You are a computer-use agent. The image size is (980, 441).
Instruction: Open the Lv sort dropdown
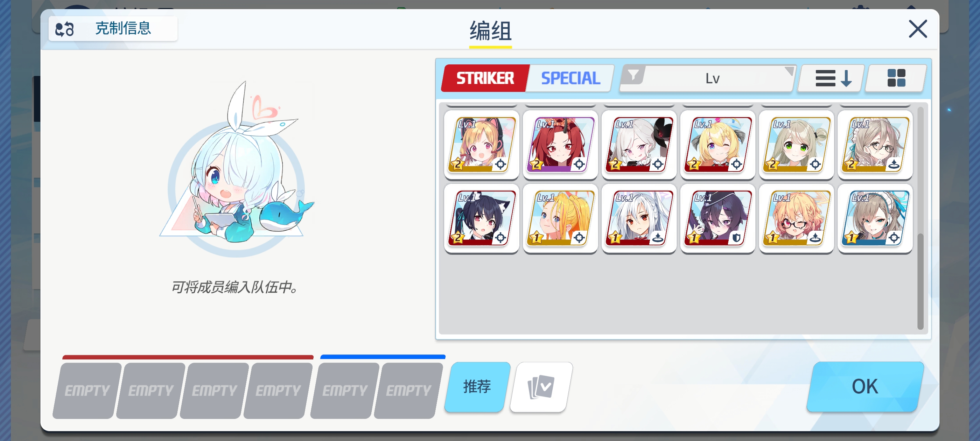712,78
